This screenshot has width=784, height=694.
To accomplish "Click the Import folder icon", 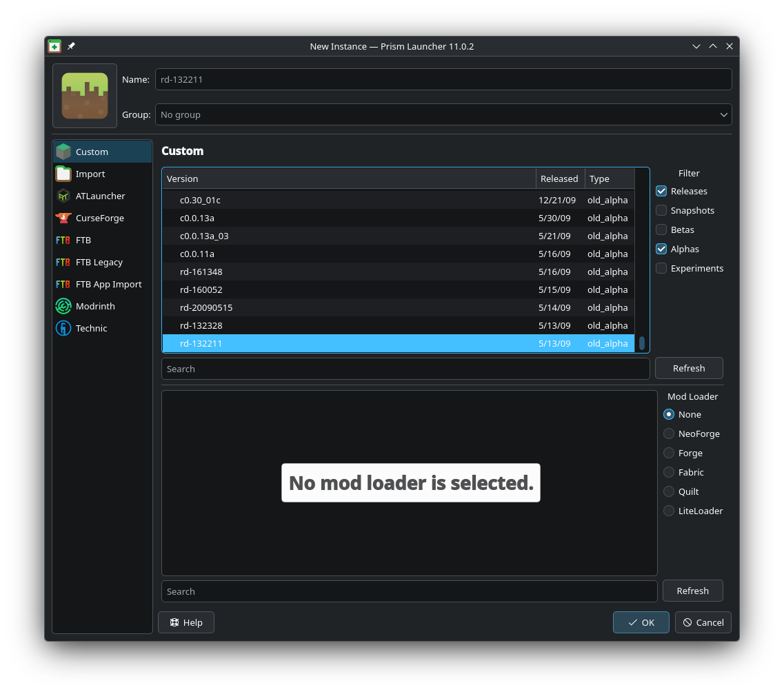I will 63,174.
